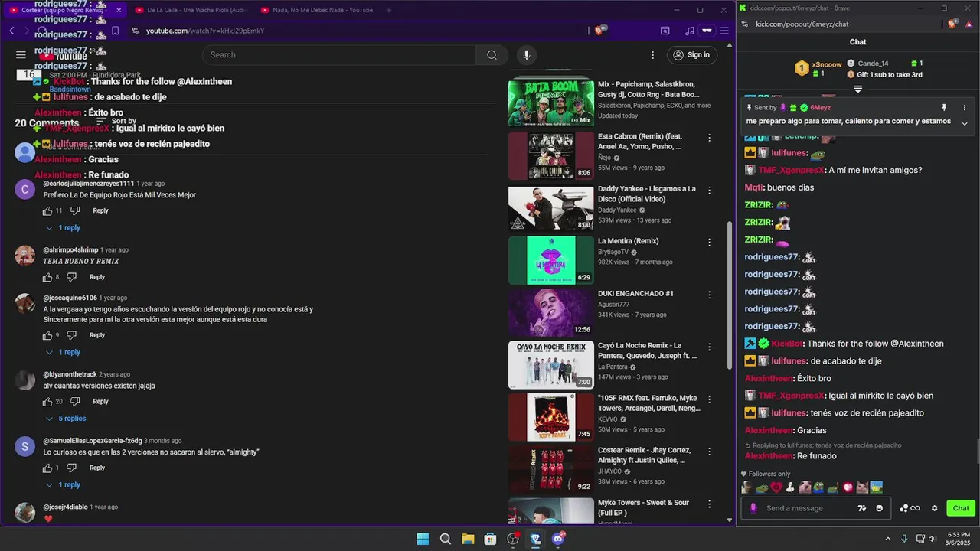Expand the pinned message with chevron

pos(964,123)
